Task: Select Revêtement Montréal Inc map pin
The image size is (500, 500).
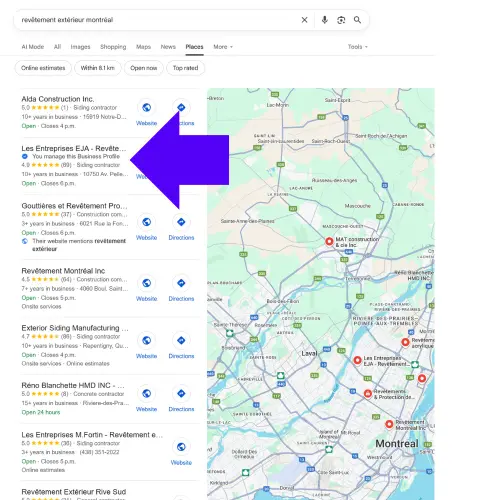Action: 389,424
